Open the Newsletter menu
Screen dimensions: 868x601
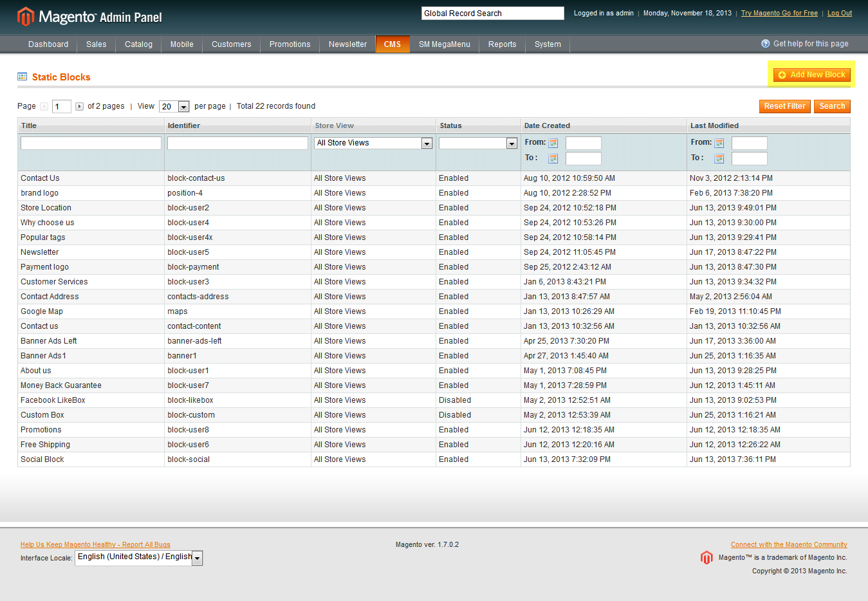[x=347, y=44]
